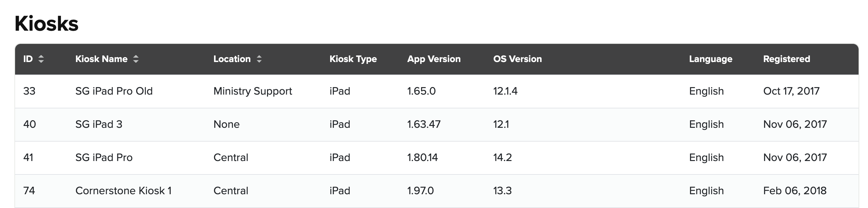Open Cornerstone Kiosk 1 entry
This screenshot has width=868, height=208.
point(123,191)
